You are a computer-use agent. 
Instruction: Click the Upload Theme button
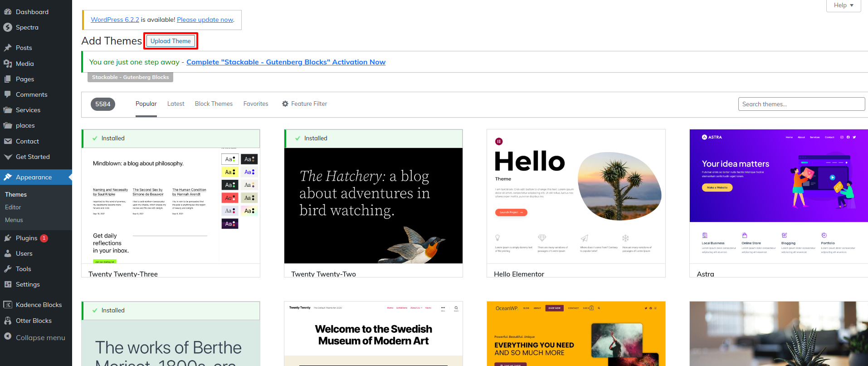(171, 41)
